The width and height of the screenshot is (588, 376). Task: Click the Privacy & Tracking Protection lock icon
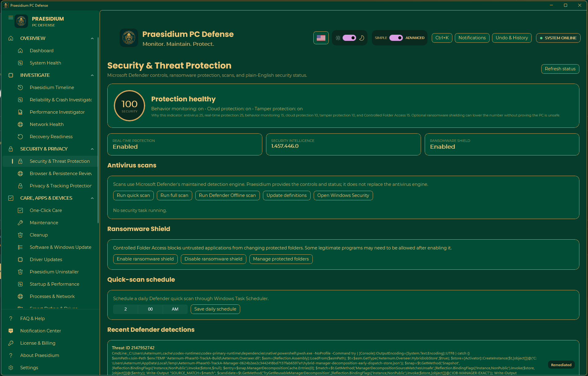tap(20, 186)
